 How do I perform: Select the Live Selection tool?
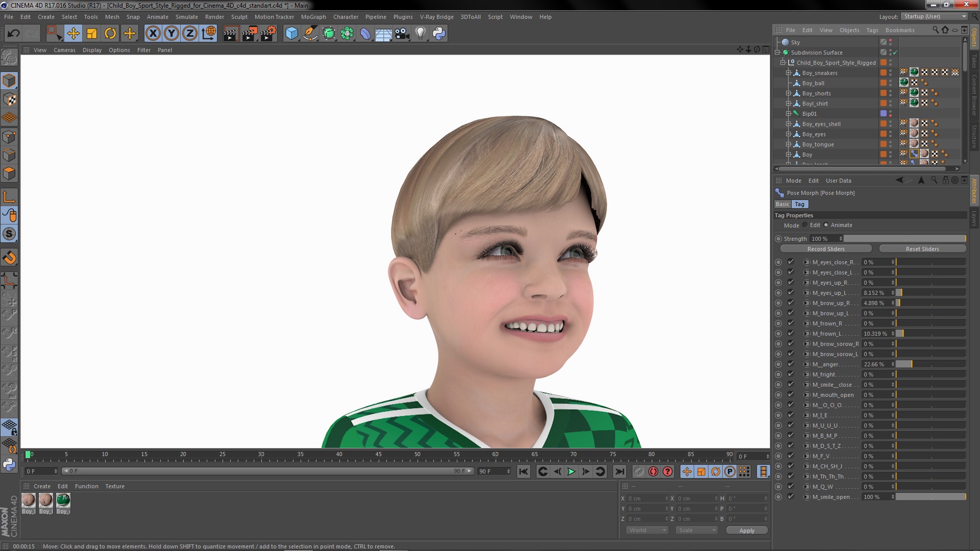tap(54, 34)
